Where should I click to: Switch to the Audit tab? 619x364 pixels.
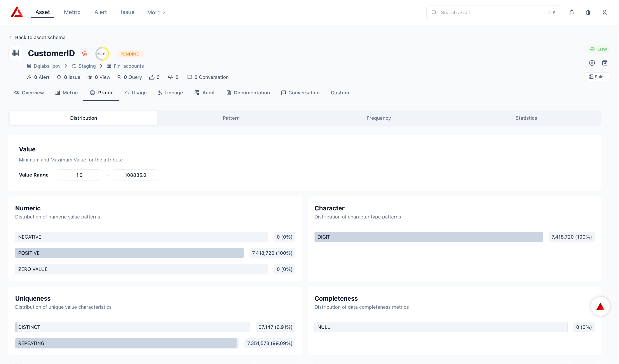[x=205, y=93]
